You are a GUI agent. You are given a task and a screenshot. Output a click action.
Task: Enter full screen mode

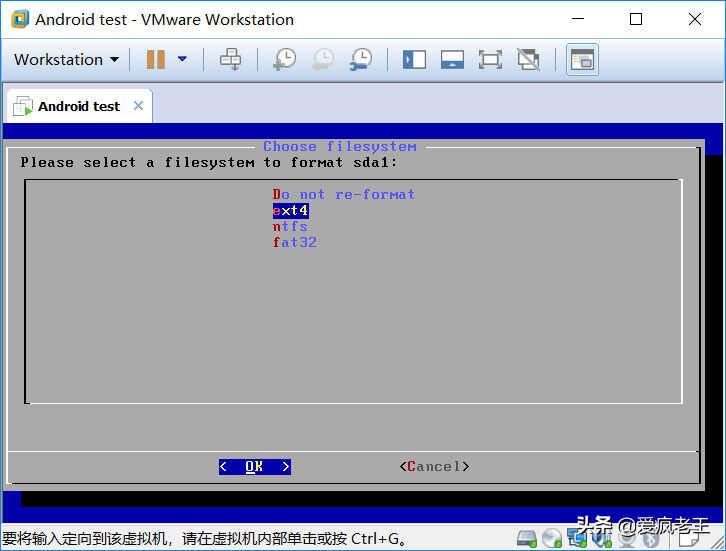click(490, 60)
